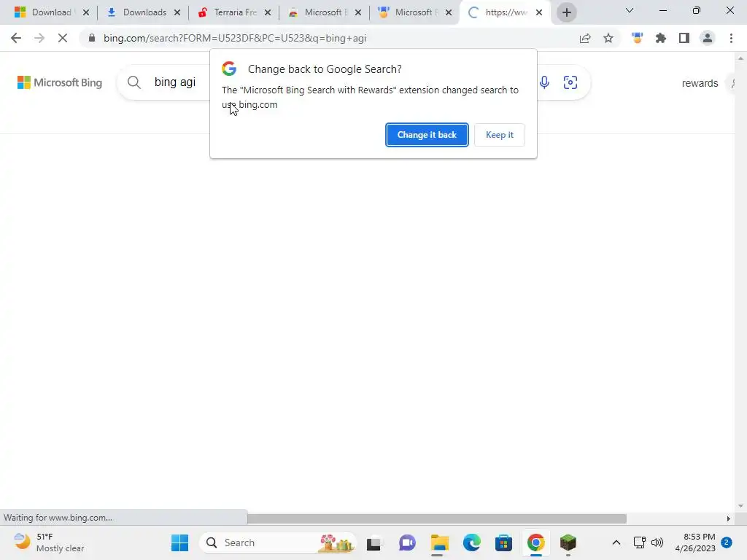Click the horizontal scrollbar

[x=437, y=518]
